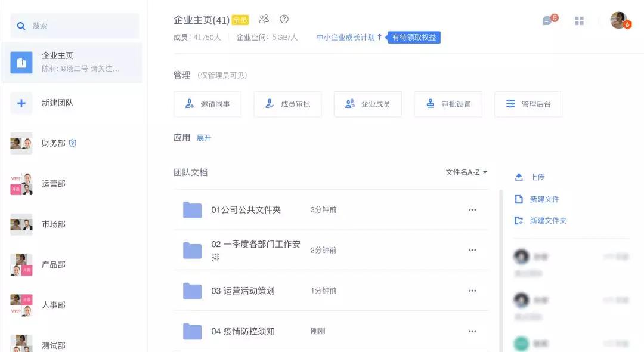
Task: Open the 文件名A-Z sort dropdown
Action: (464, 171)
